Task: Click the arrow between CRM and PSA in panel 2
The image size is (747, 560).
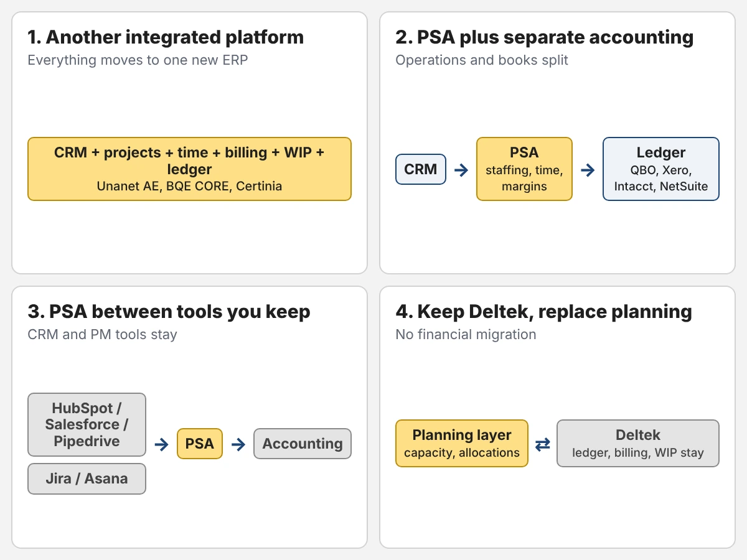Action: tap(461, 170)
